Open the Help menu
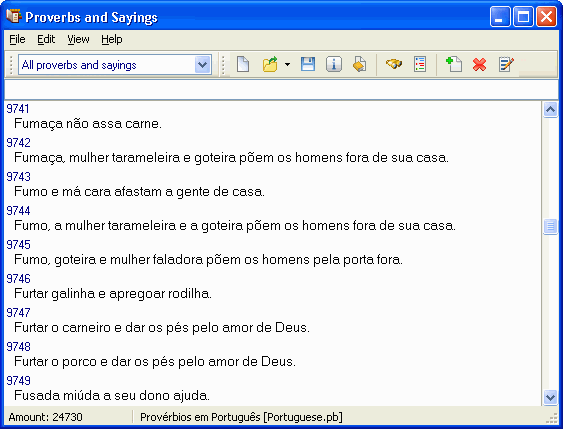Image resolution: width=563 pixels, height=429 pixels. [112, 39]
